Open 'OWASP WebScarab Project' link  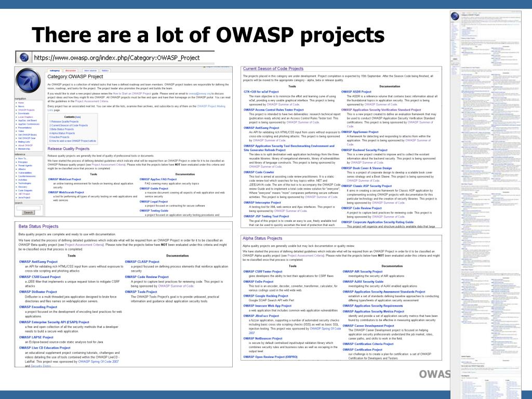pos(66,192)
